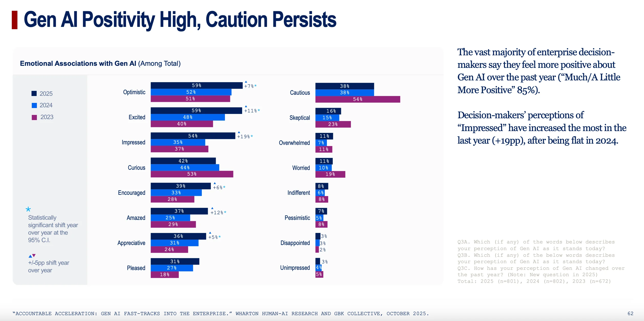Click the up arrow above Optimistic +7%
Image resolution: width=644 pixels, height=321 pixels.
pos(246,82)
